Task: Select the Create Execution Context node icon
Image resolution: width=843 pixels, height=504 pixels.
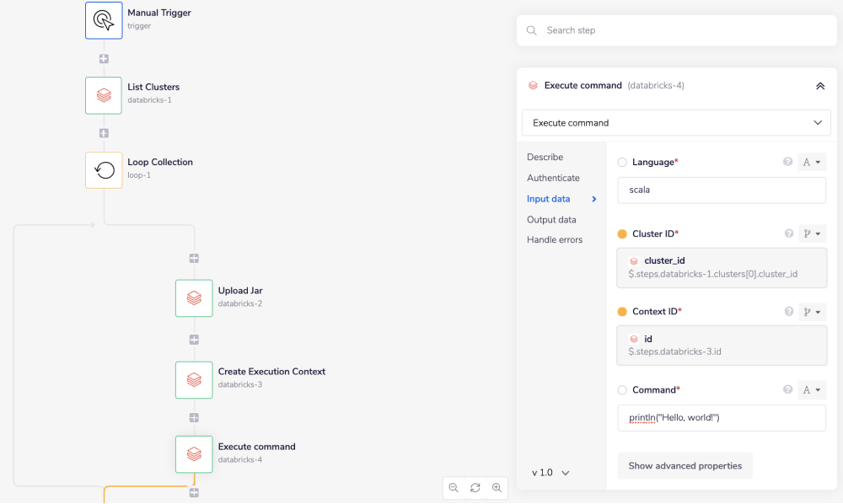Action: (194, 379)
